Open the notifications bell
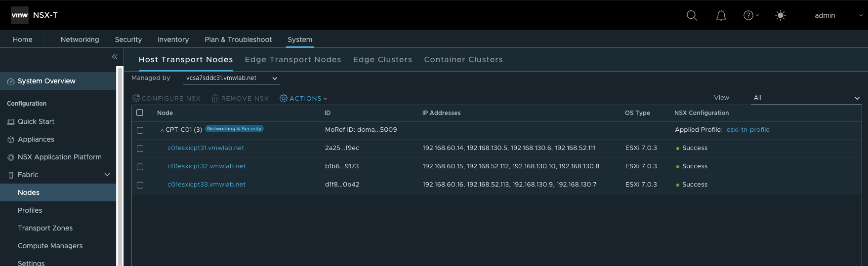868x266 pixels. coord(721,16)
